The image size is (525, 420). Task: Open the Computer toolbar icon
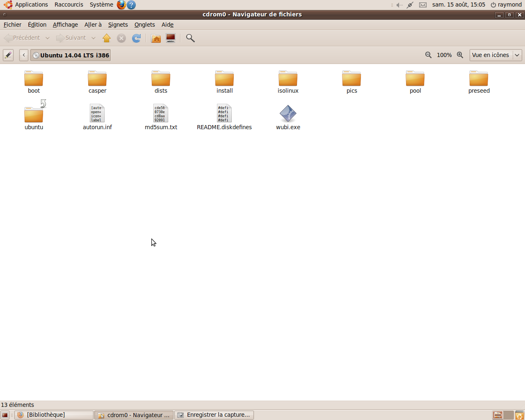coord(171,38)
